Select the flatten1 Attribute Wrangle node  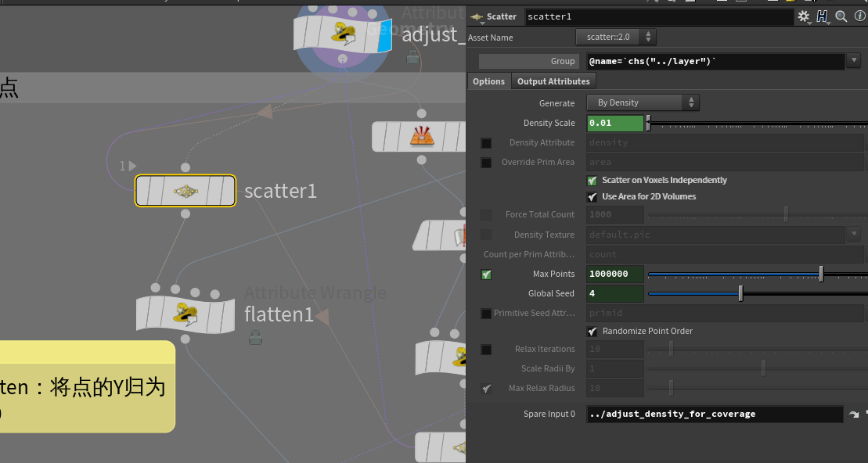click(185, 314)
